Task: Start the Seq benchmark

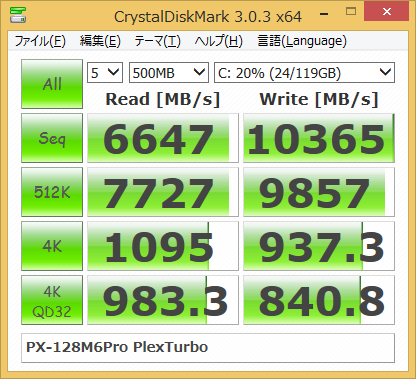Action: point(52,138)
